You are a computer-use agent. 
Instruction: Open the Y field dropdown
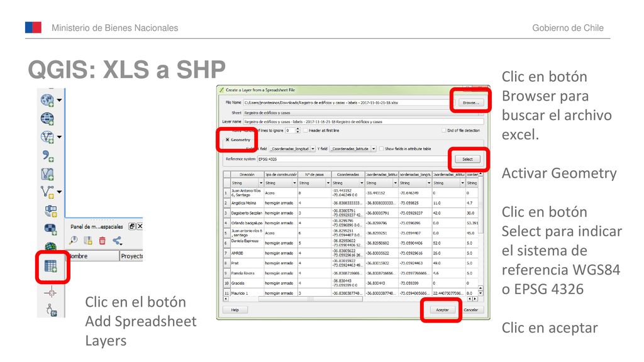353,148
